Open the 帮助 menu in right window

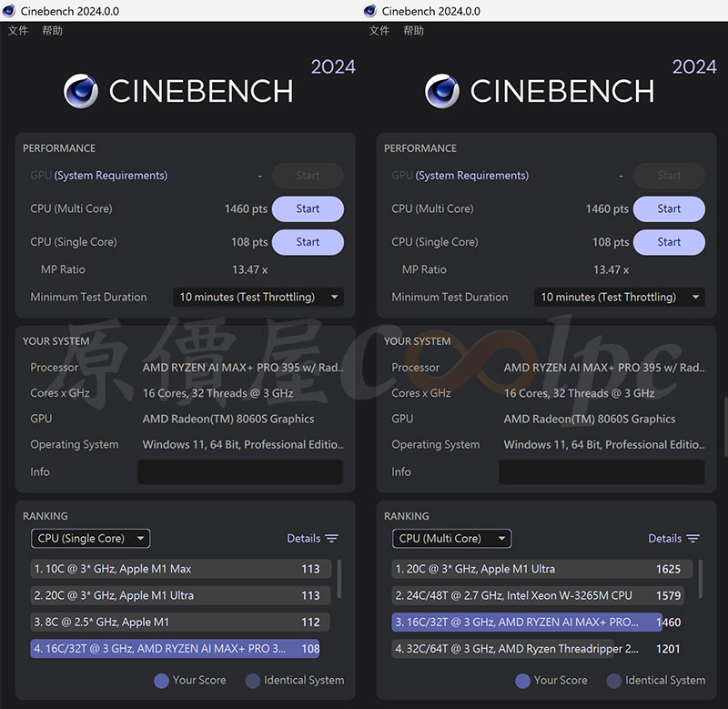413,31
